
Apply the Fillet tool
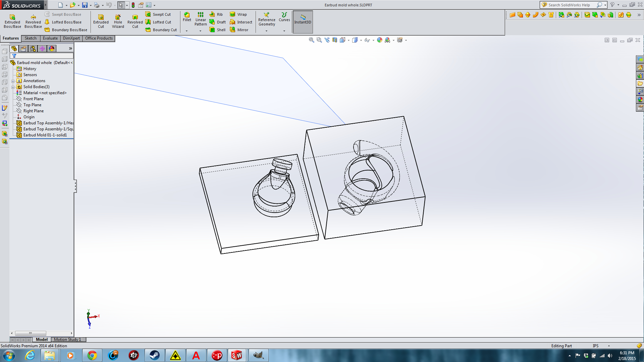[x=187, y=17]
